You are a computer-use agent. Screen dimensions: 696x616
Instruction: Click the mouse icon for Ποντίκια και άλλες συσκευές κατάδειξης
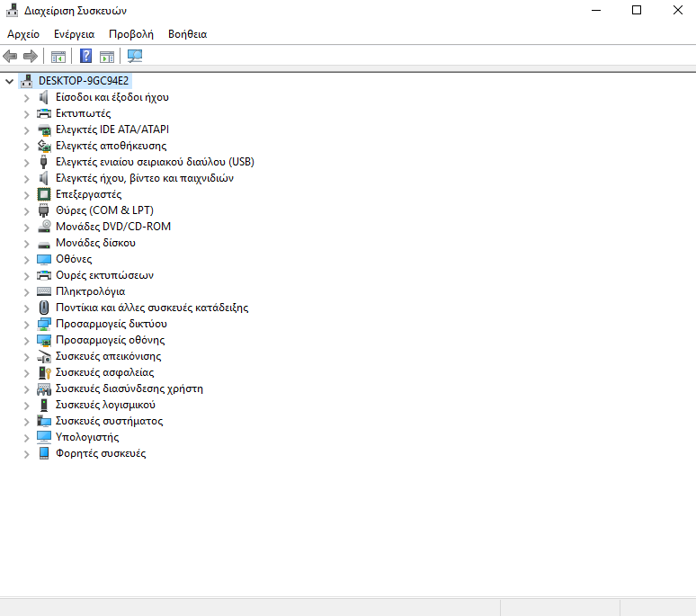tap(44, 308)
